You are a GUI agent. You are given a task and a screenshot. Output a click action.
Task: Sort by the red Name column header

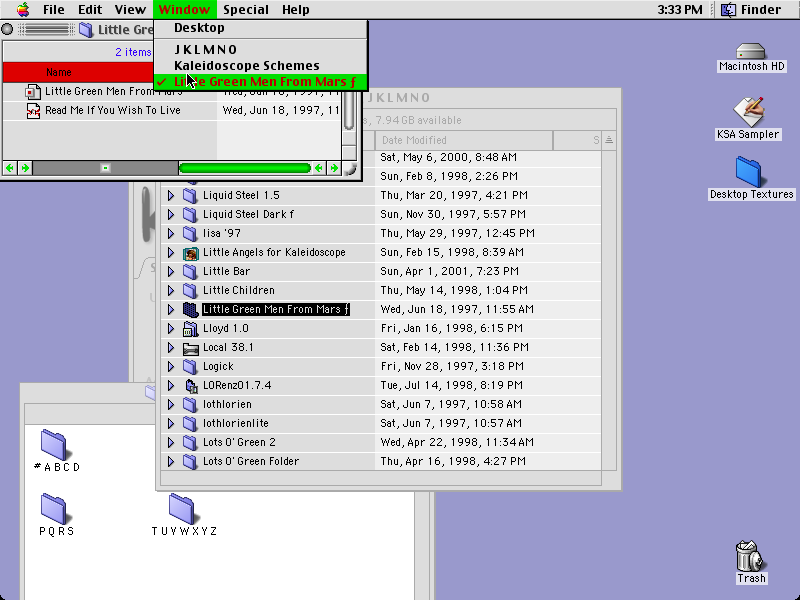pos(79,72)
